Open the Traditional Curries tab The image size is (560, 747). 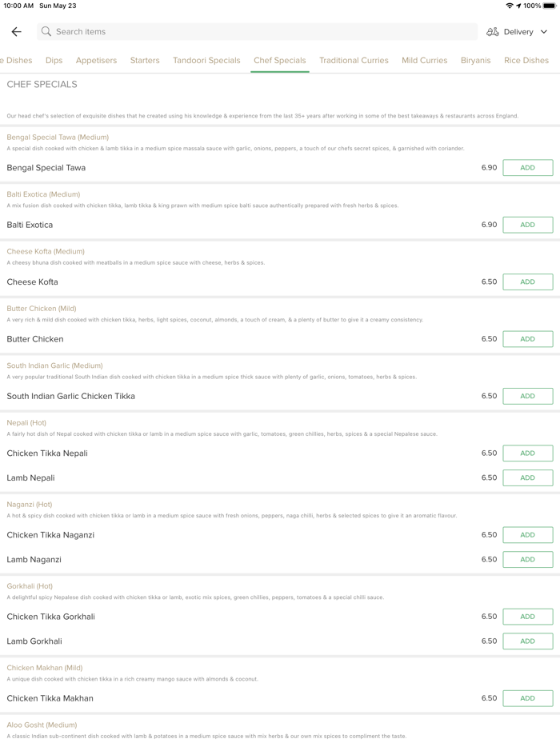(354, 61)
